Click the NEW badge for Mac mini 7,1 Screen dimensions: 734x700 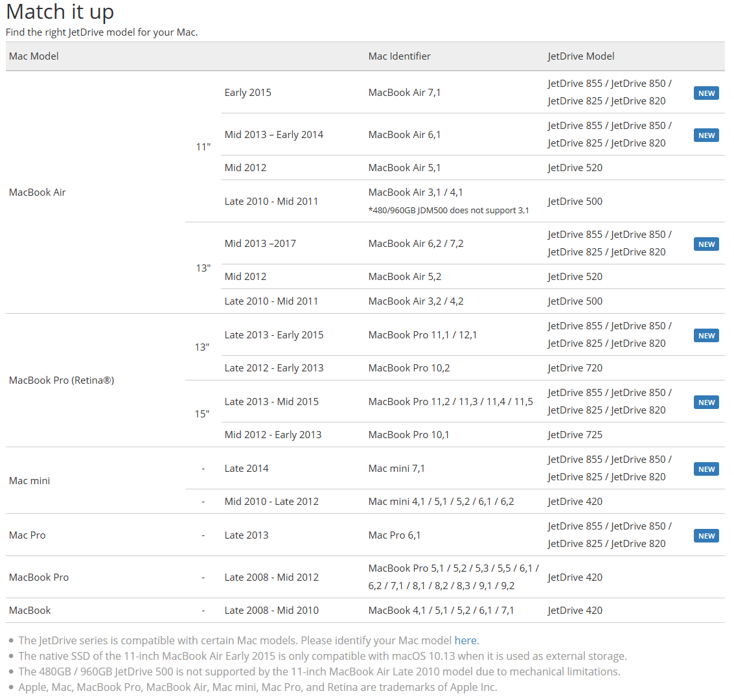pyautogui.click(x=706, y=469)
